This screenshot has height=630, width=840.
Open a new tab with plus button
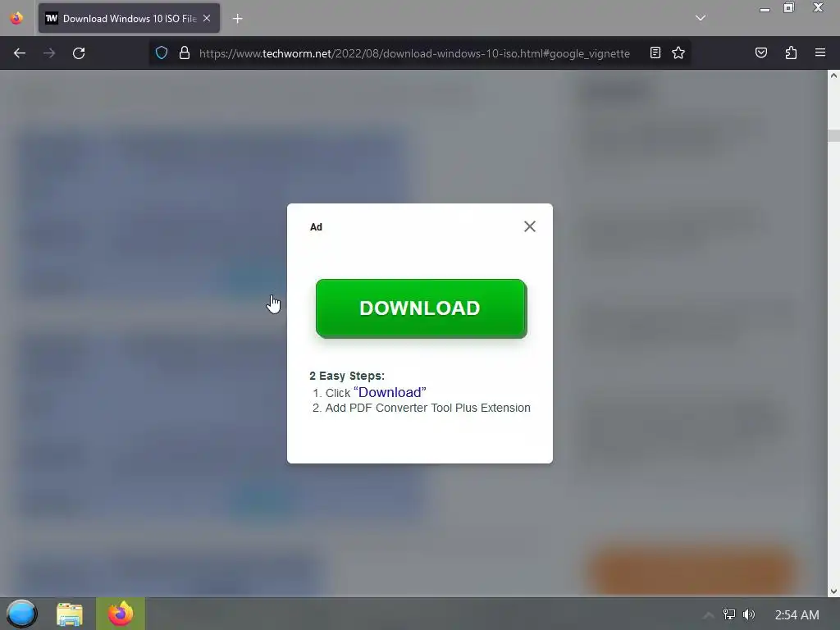click(237, 19)
